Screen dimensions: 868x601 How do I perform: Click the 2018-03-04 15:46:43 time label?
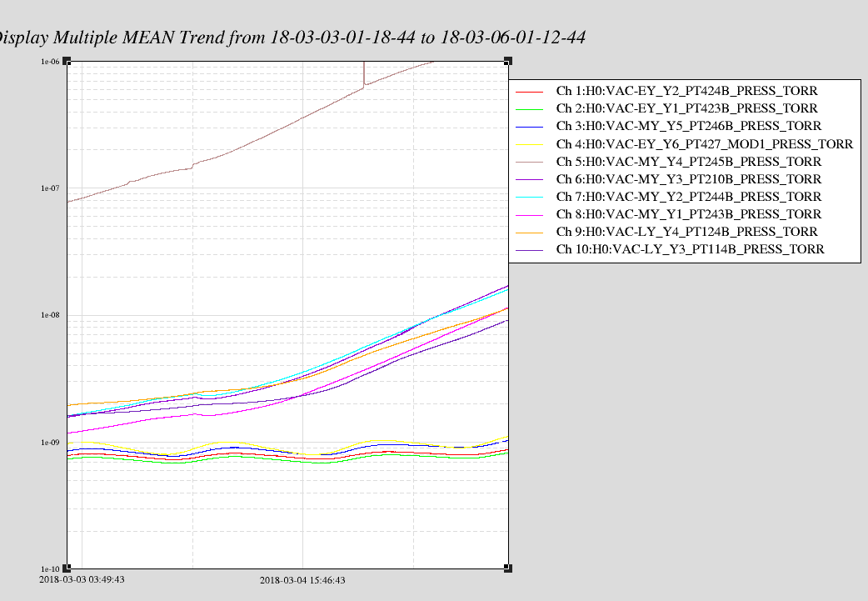point(303,580)
